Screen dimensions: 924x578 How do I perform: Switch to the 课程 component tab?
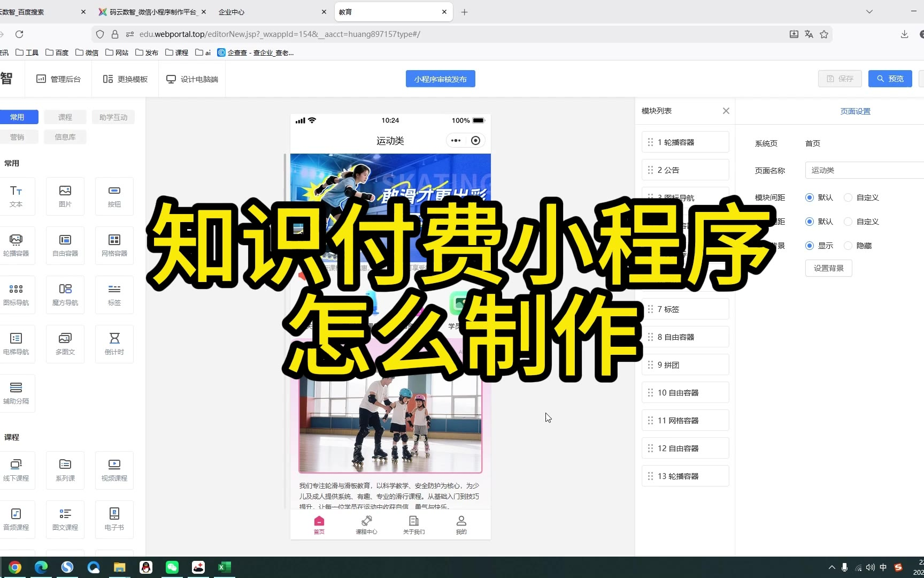(x=65, y=117)
